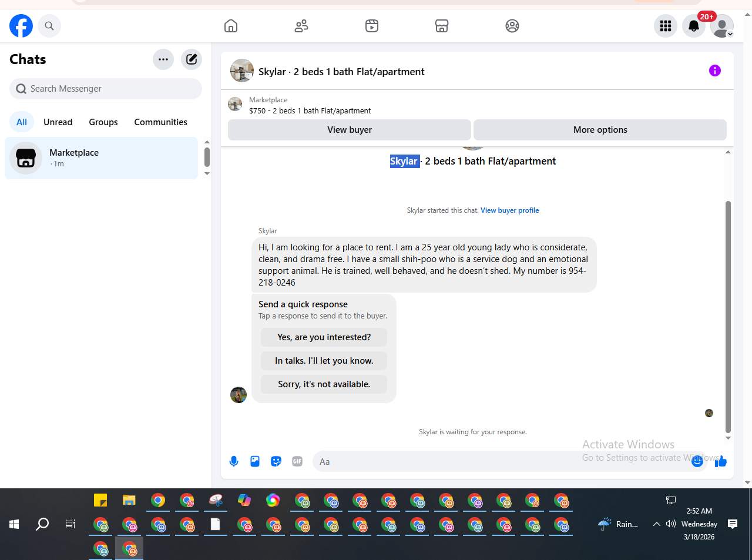Click the conversation scroll-down arrow

coord(728,438)
